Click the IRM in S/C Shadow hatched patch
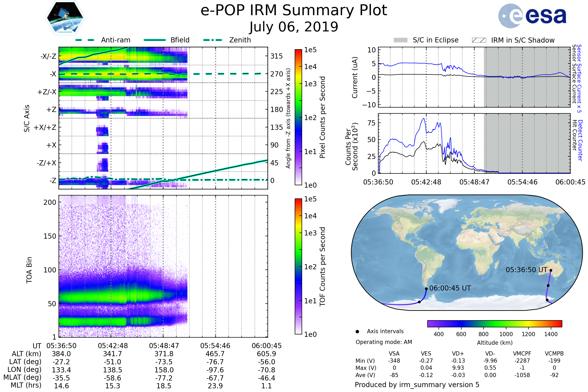588x392 pixels. point(479,40)
